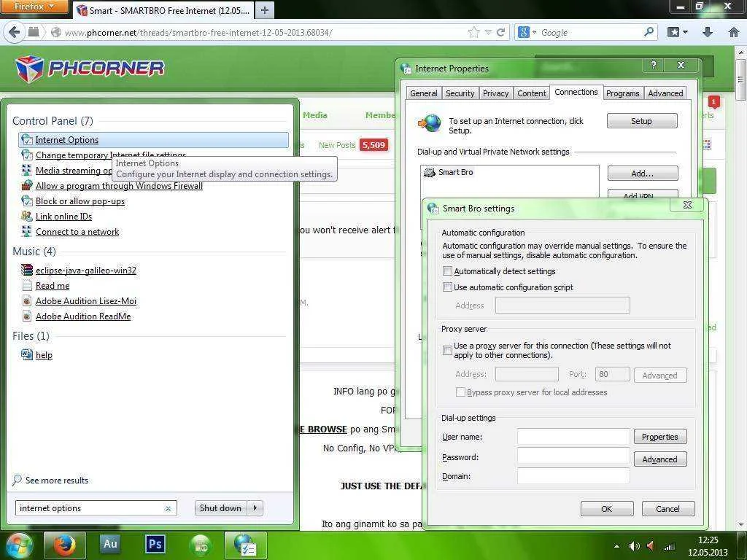Click the Add... button
The width and height of the screenshot is (747, 560).
click(x=642, y=174)
